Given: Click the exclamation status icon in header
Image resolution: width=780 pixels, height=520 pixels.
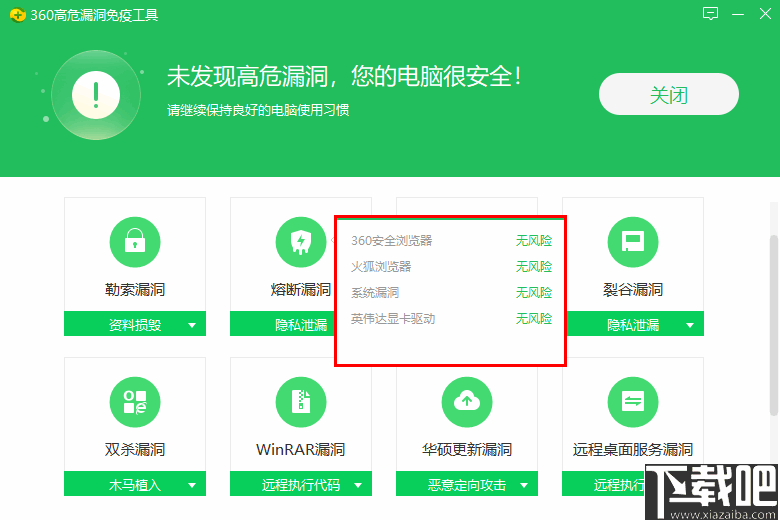Looking at the screenshot, I should pos(96,95).
